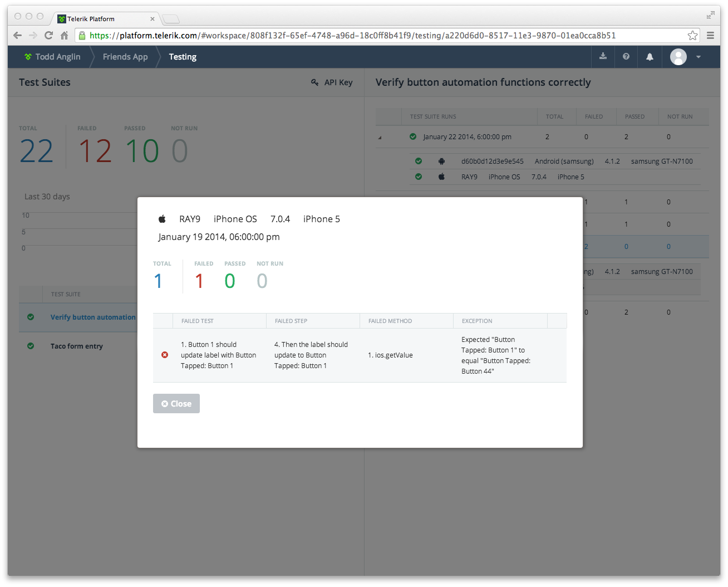Click the total count 22 in Test Suites
Screen dimensions: 728x587
tap(36, 151)
